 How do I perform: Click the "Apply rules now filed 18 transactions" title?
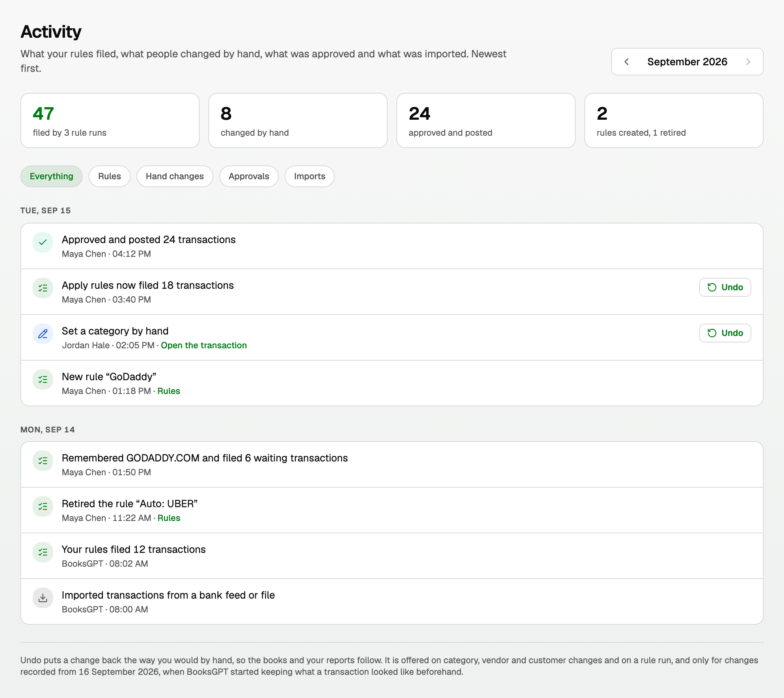click(148, 286)
